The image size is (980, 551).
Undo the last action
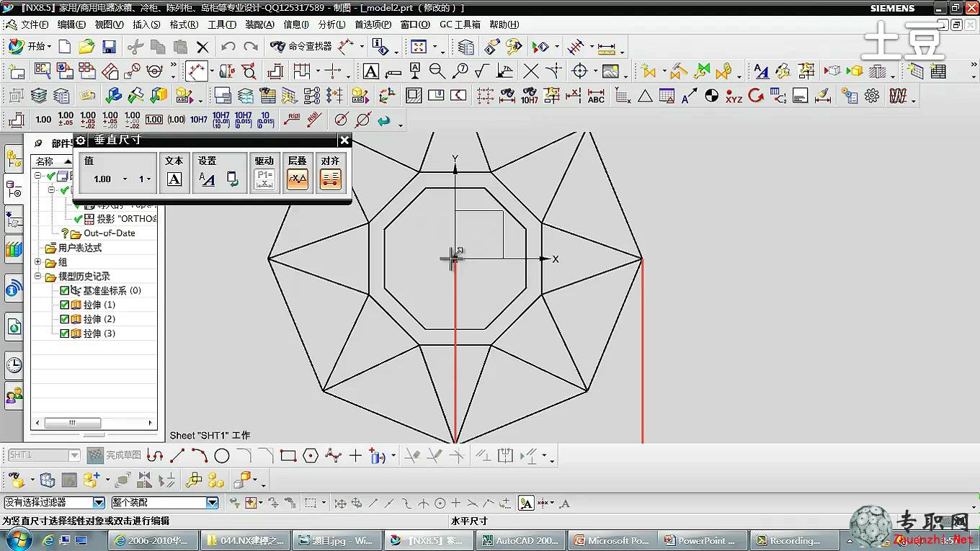tap(228, 47)
